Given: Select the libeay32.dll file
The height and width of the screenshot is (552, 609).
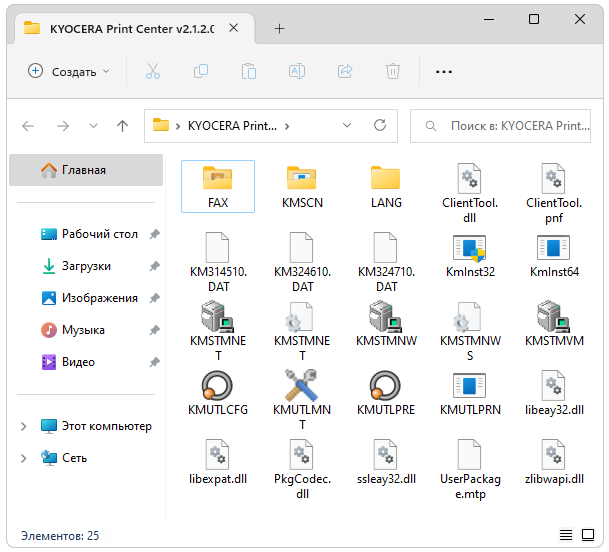Looking at the screenshot, I should (x=553, y=392).
